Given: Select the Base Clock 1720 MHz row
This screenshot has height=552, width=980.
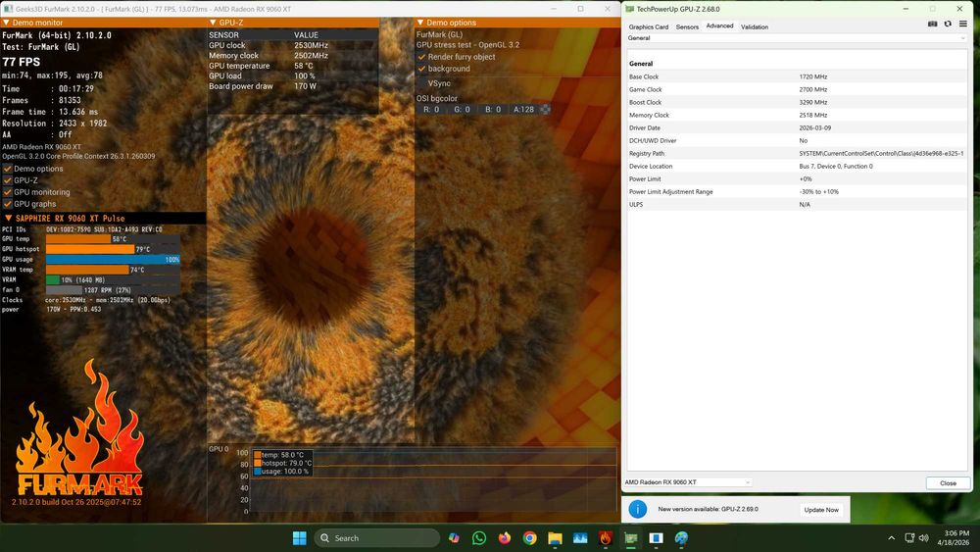Looking at the screenshot, I should pyautogui.click(x=797, y=76).
